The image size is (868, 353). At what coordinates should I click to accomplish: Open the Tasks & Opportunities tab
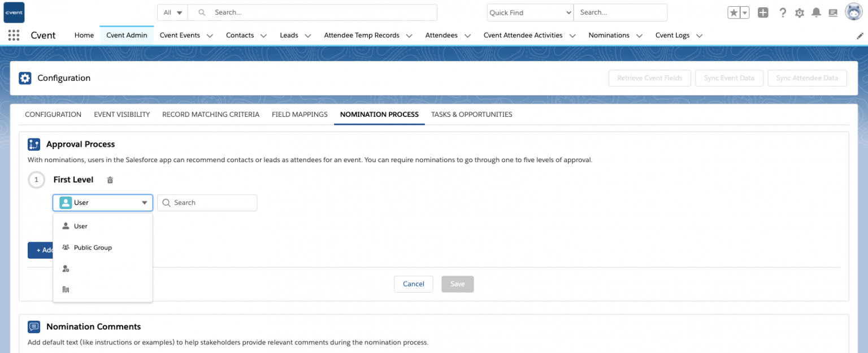471,114
